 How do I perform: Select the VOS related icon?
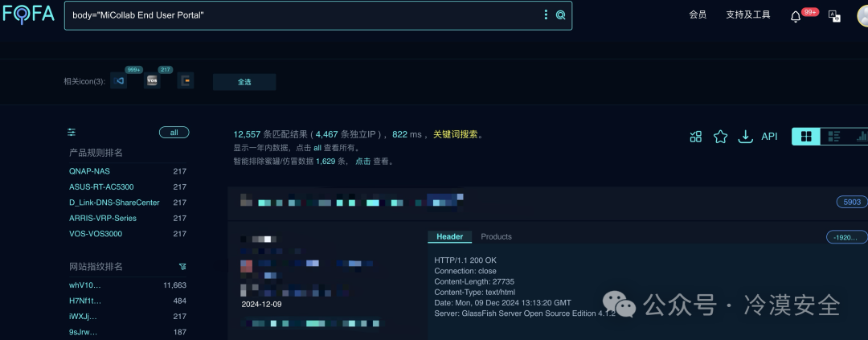pos(152,81)
